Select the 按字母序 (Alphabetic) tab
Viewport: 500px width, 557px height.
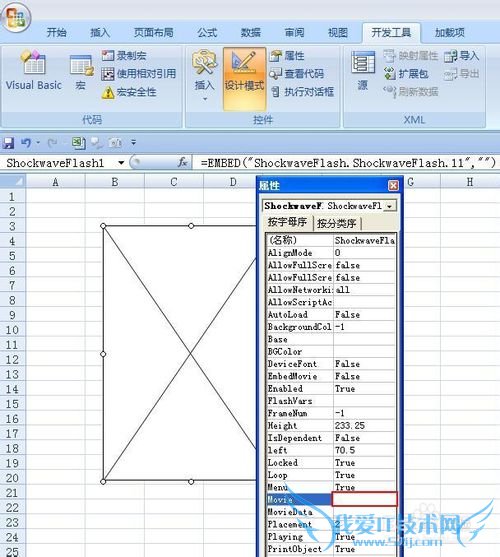[x=287, y=222]
